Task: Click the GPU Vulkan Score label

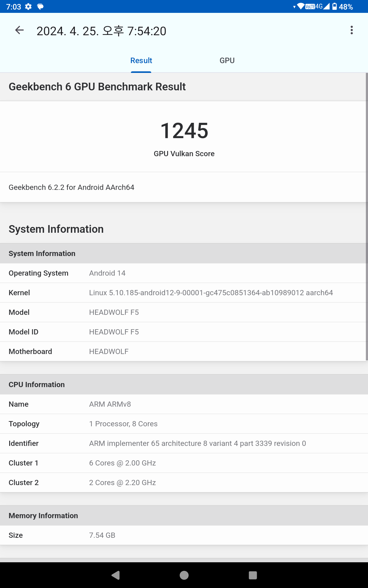Action: [x=184, y=154]
